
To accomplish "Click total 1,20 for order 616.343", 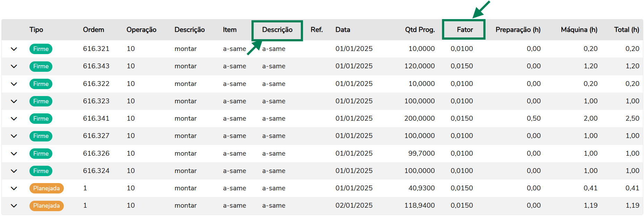I will pyautogui.click(x=632, y=66).
